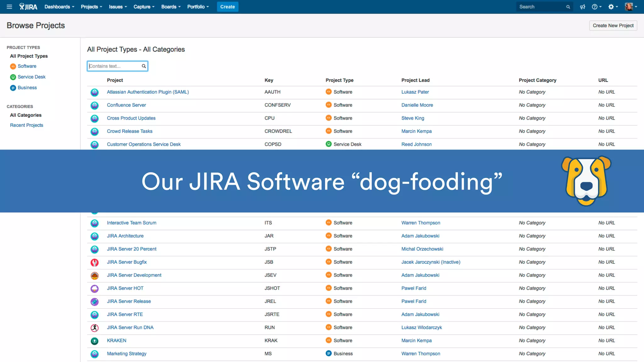Expand the Boards menu
644x362 pixels.
coord(171,7)
